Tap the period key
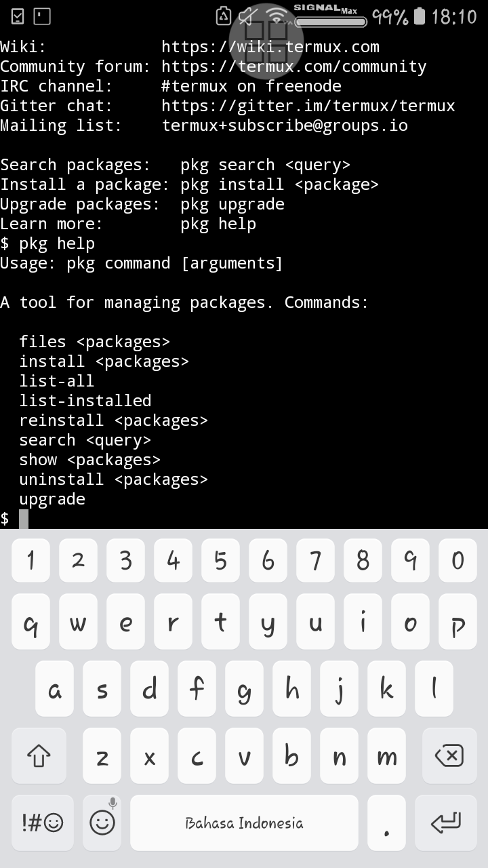Image resolution: width=488 pixels, height=868 pixels. [x=386, y=823]
